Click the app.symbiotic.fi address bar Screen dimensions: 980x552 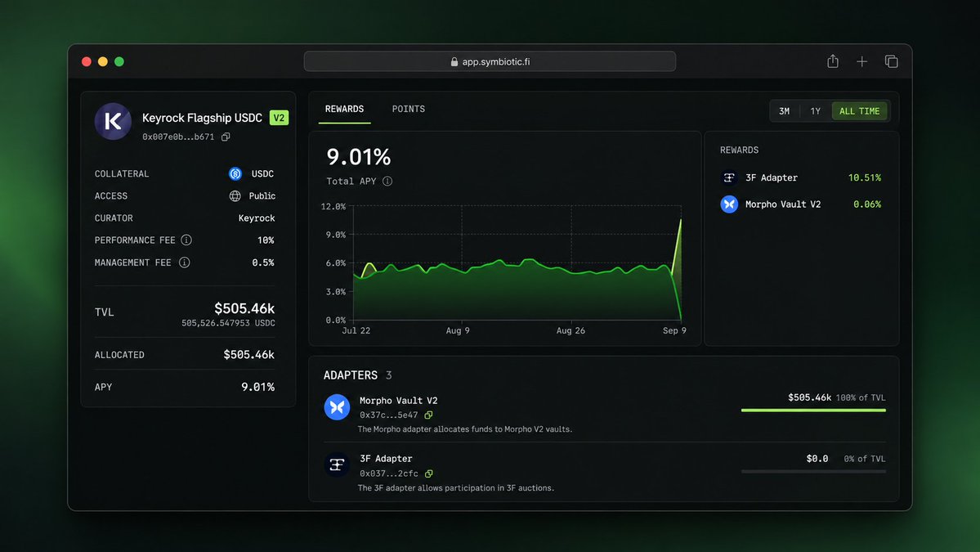pyautogui.click(x=490, y=61)
